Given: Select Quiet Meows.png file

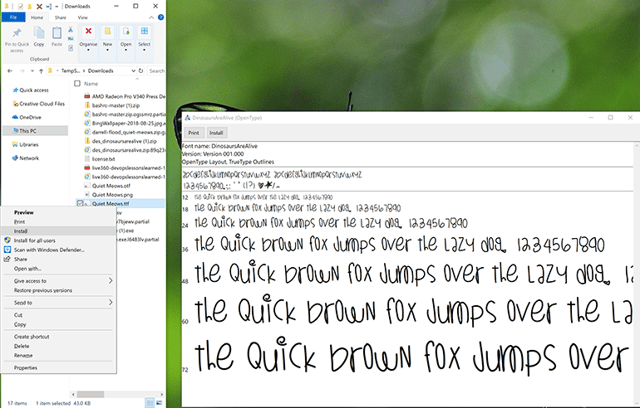Looking at the screenshot, I should click(112, 195).
